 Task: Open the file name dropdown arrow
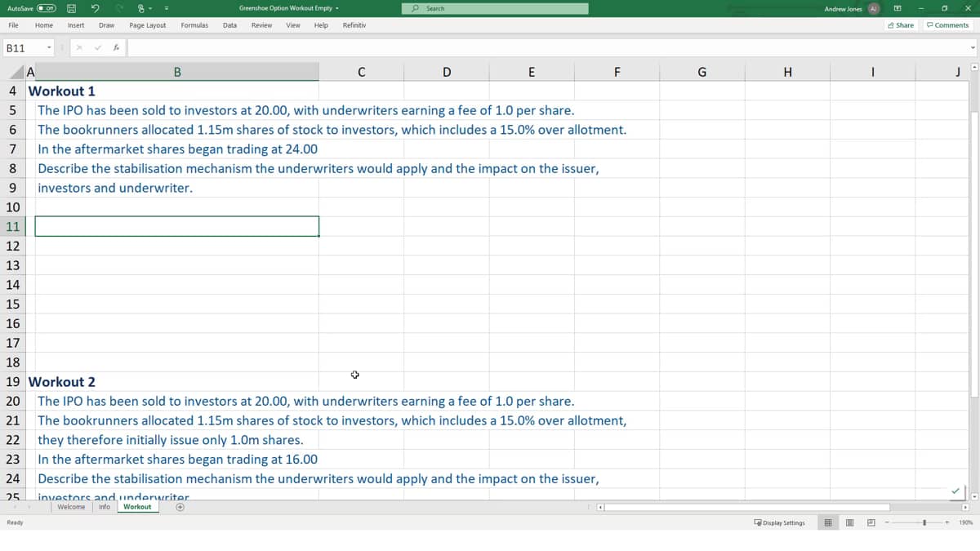(x=337, y=8)
